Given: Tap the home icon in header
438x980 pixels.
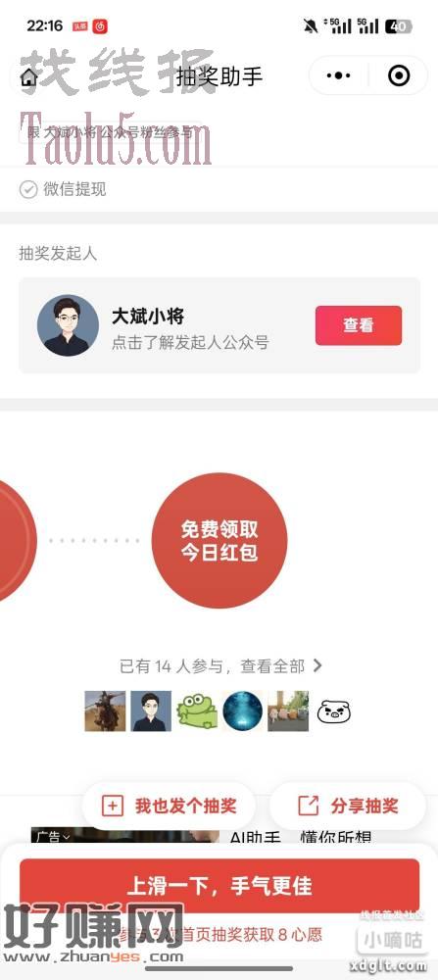Looking at the screenshot, I should pos(28,77).
